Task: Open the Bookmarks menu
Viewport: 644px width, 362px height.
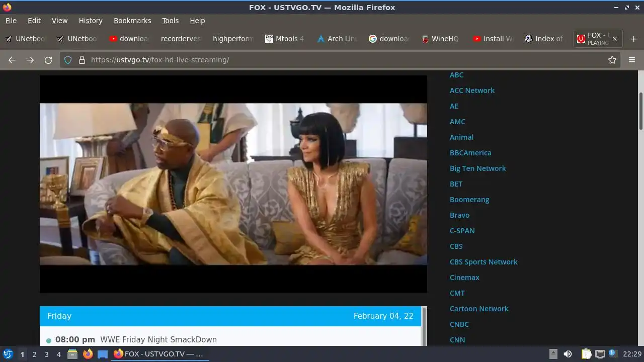Action: pyautogui.click(x=132, y=21)
